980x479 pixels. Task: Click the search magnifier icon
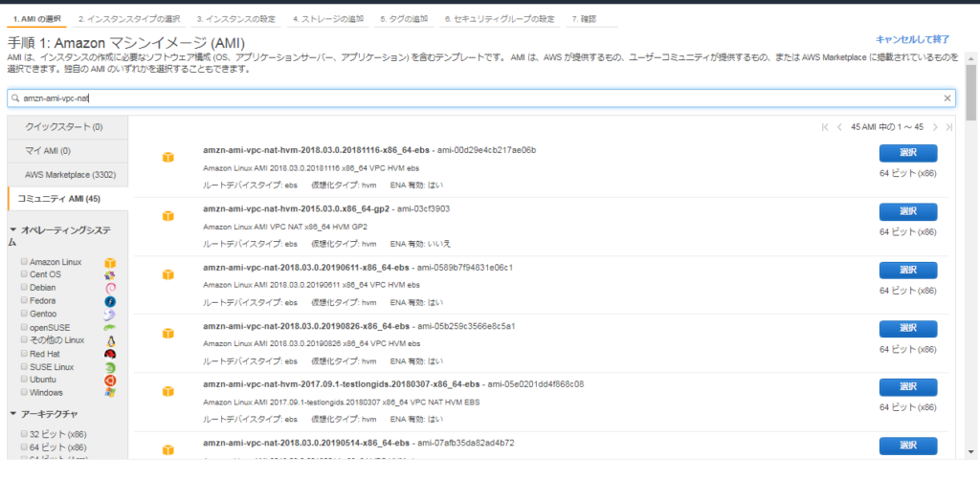point(16,98)
